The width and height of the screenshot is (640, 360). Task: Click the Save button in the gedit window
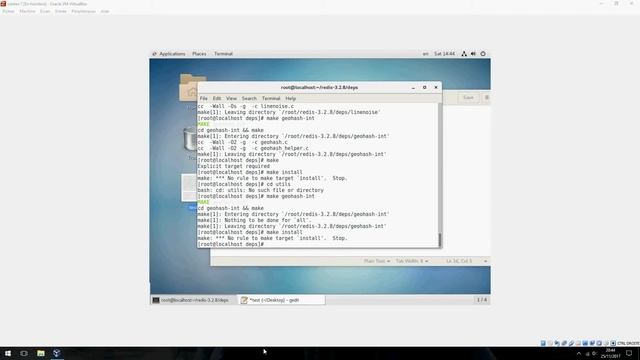pyautogui.click(x=468, y=98)
